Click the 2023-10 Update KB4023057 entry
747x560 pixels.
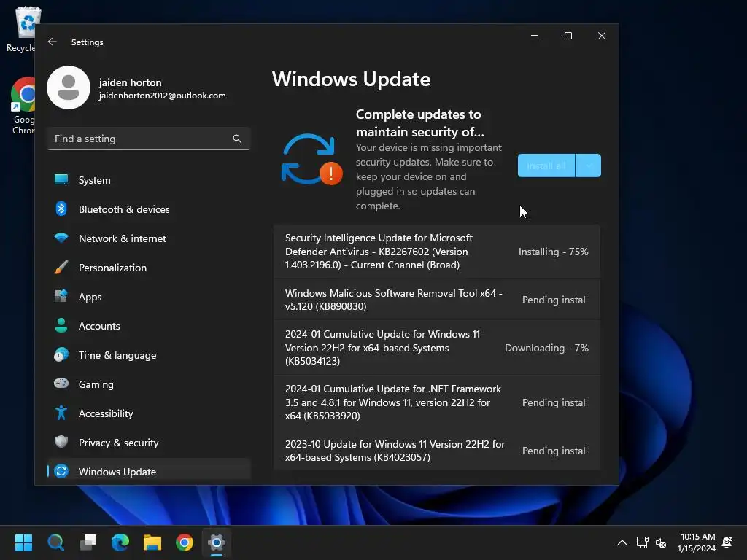436,451
